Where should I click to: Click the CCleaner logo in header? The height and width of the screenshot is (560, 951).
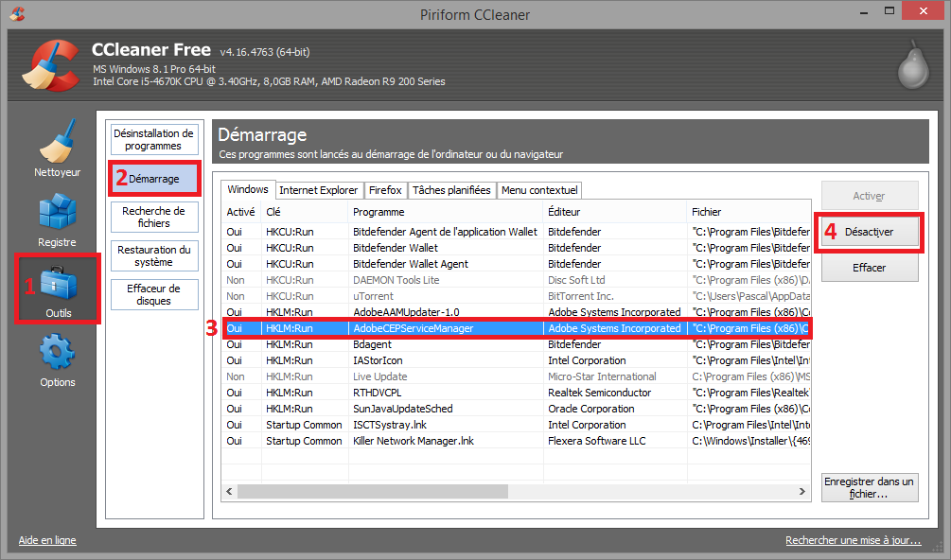coord(49,66)
